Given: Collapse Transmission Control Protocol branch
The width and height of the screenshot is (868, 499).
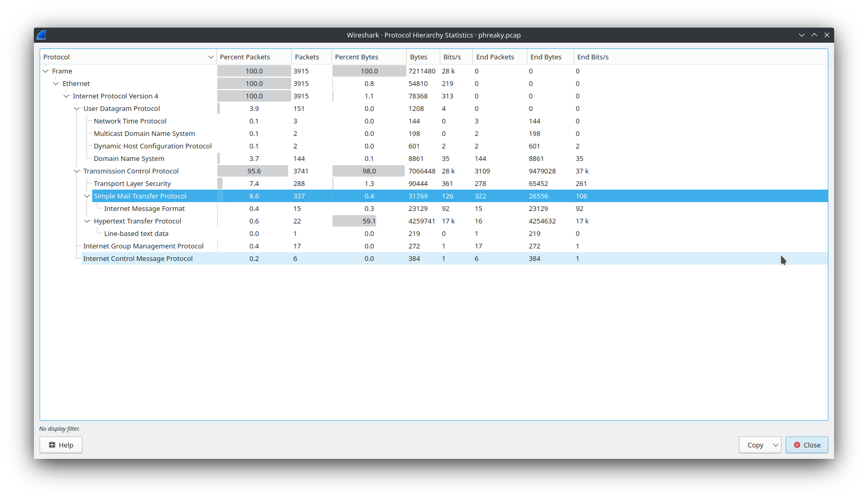Looking at the screenshot, I should click(x=77, y=171).
